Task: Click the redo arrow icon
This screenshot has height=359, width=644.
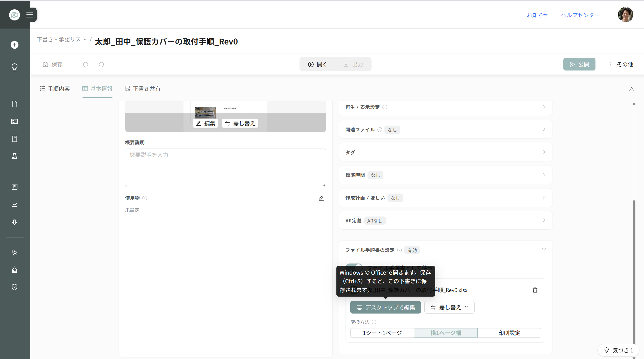Action: [101, 64]
